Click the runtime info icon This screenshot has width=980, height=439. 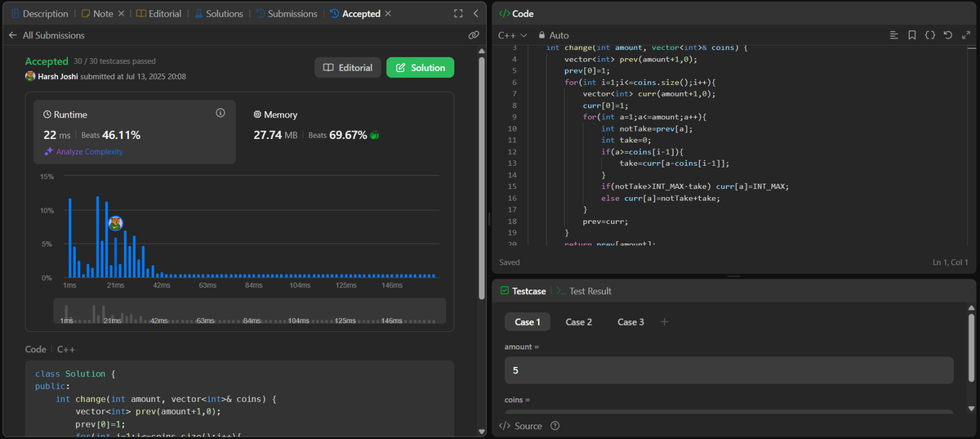pyautogui.click(x=220, y=113)
